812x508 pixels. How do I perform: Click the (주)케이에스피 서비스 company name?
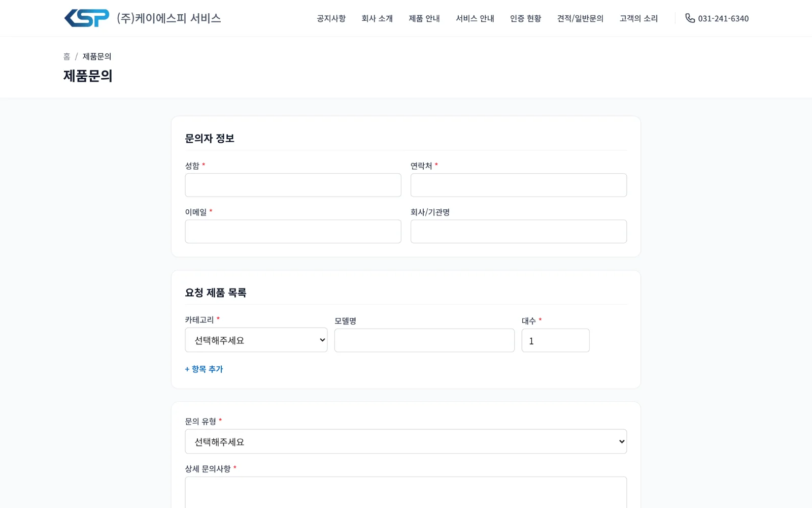169,18
